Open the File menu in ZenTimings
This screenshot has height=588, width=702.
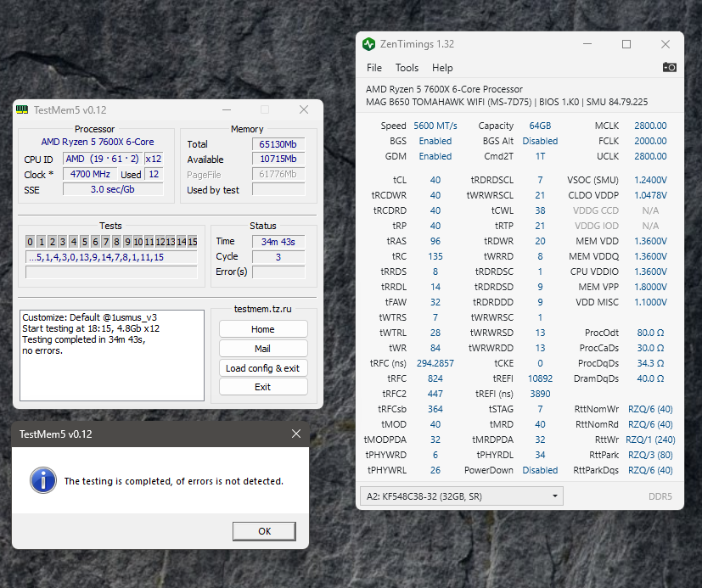(x=374, y=68)
